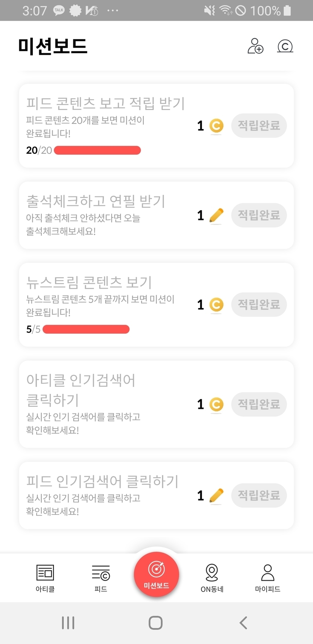Viewport: 313px width, 644px height.
Task: Open the coin balance icon in header
Action: (x=285, y=46)
